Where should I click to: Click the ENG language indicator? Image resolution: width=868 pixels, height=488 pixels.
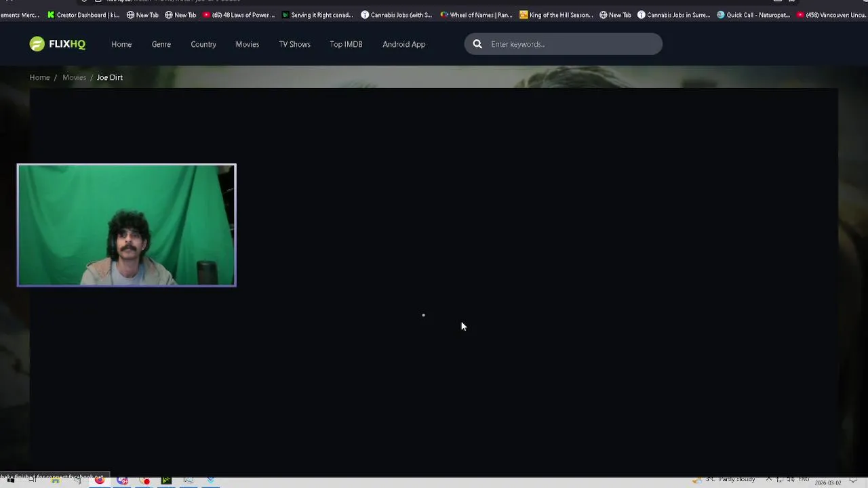(804, 480)
